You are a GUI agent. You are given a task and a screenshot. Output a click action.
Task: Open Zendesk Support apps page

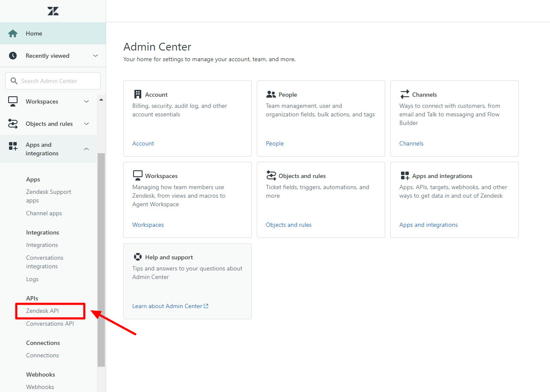point(49,196)
